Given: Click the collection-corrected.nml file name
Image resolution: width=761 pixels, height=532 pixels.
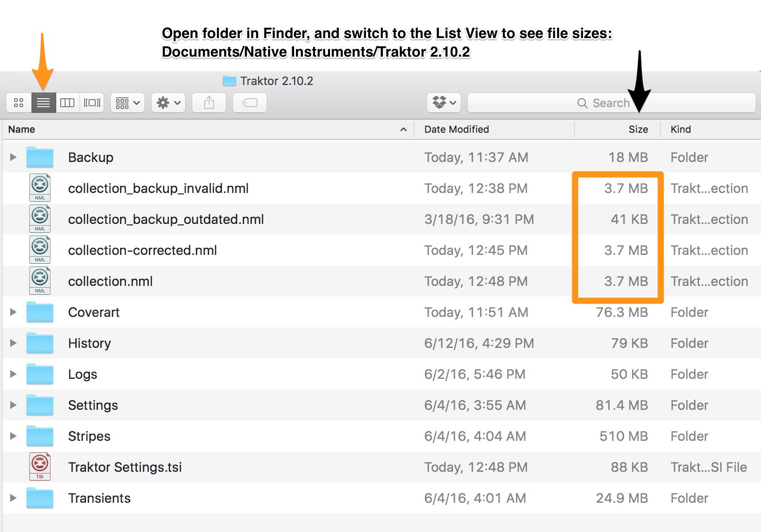Looking at the screenshot, I should pyautogui.click(x=143, y=251).
